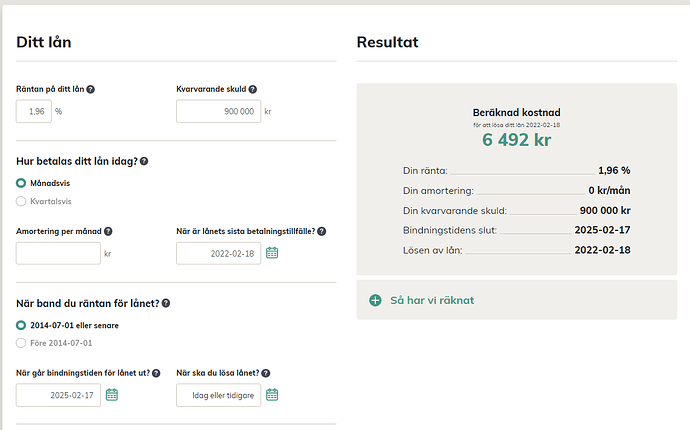The width and height of the screenshot is (690, 430).
Task: Open calendar for sista betalningstillfälle date
Action: (x=272, y=253)
